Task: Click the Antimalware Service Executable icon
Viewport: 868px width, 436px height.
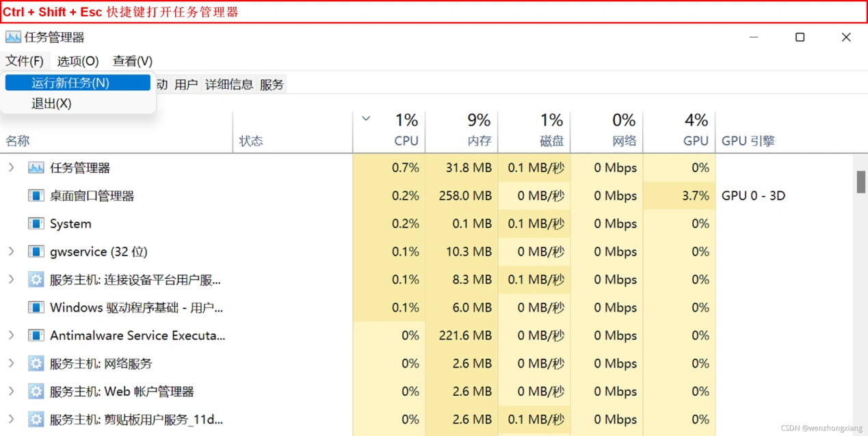Action: coord(36,336)
